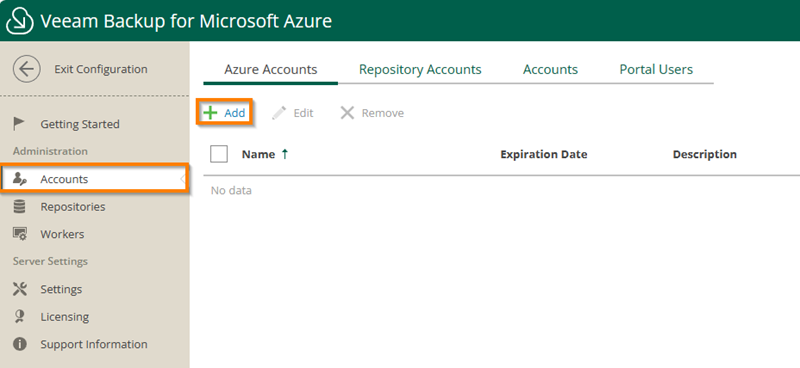
Task: Toggle sort arrow next to Name column
Action: pyautogui.click(x=285, y=154)
